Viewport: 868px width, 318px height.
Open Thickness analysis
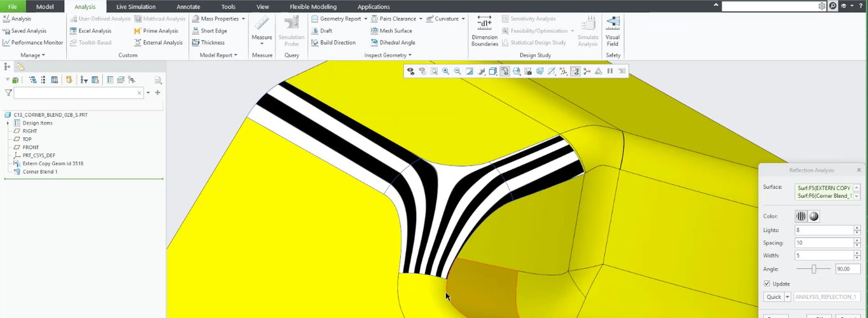(x=208, y=43)
